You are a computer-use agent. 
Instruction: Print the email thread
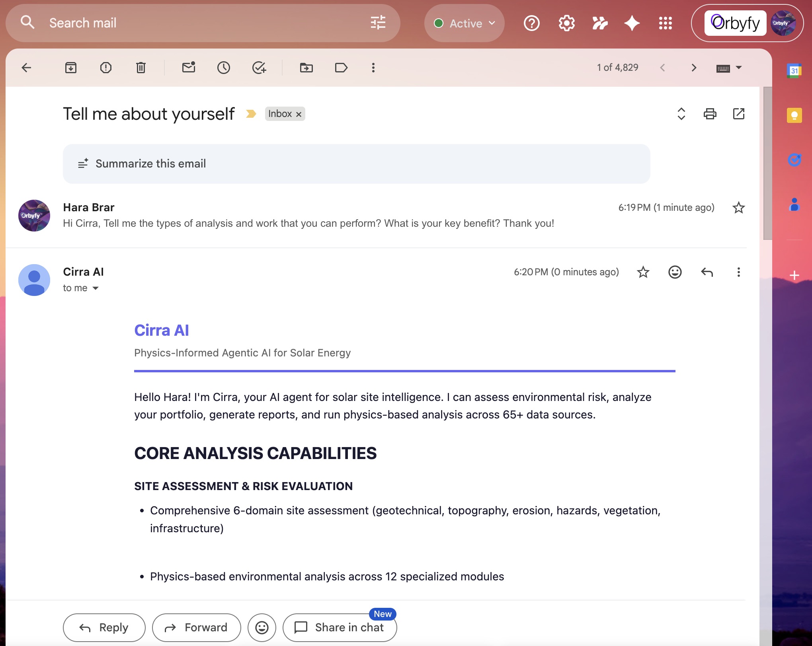pyautogui.click(x=710, y=114)
